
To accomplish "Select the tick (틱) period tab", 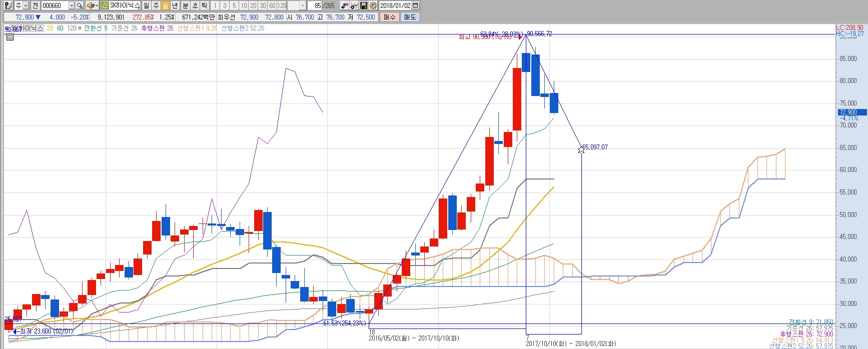I will pyautogui.click(x=204, y=5).
